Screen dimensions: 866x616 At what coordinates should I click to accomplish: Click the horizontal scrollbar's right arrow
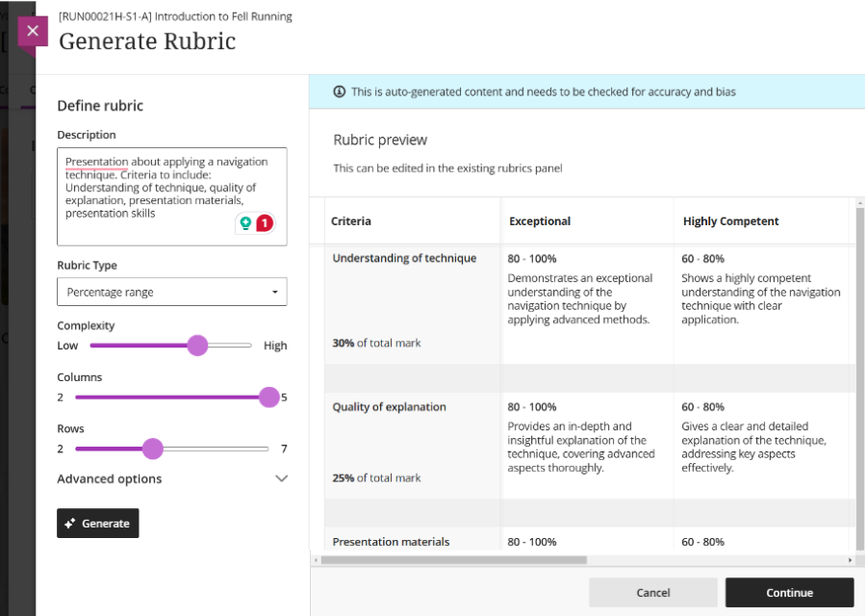click(850, 560)
